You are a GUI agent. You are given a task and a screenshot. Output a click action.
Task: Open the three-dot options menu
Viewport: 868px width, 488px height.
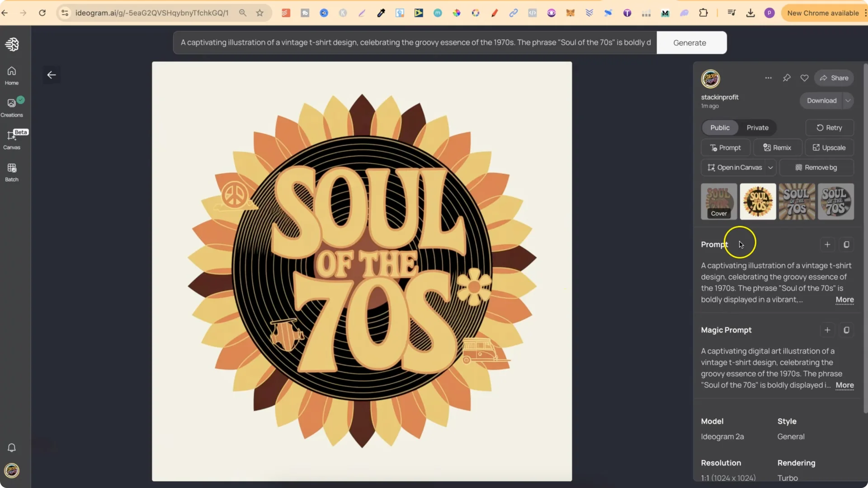(x=769, y=78)
